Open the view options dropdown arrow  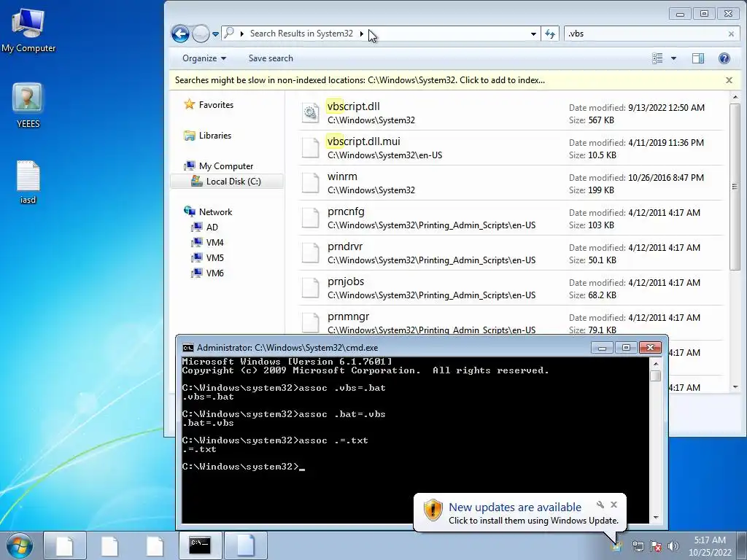(x=673, y=58)
